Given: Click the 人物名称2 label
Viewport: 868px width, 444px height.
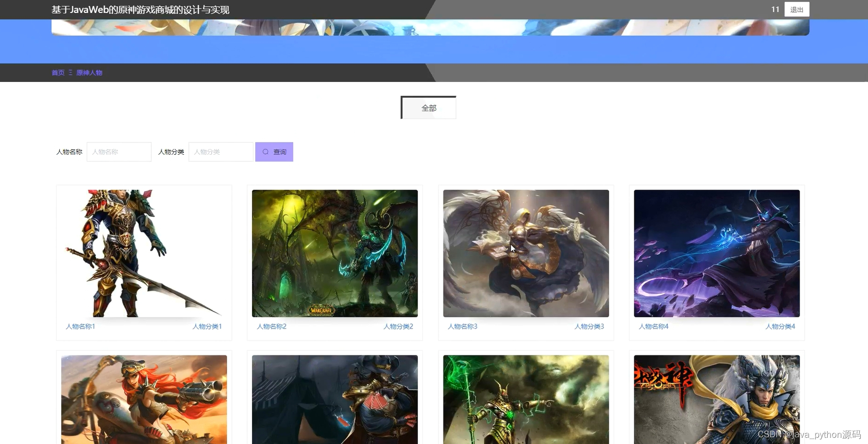Looking at the screenshot, I should click(272, 327).
